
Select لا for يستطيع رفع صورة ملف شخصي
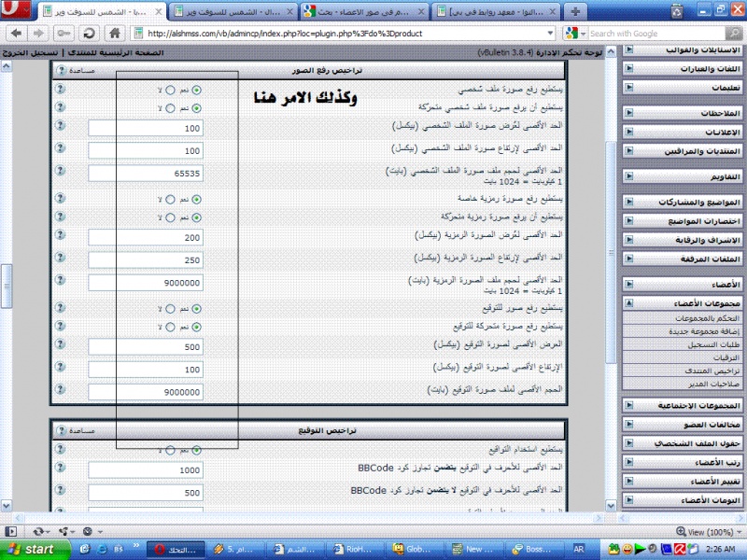click(x=170, y=91)
